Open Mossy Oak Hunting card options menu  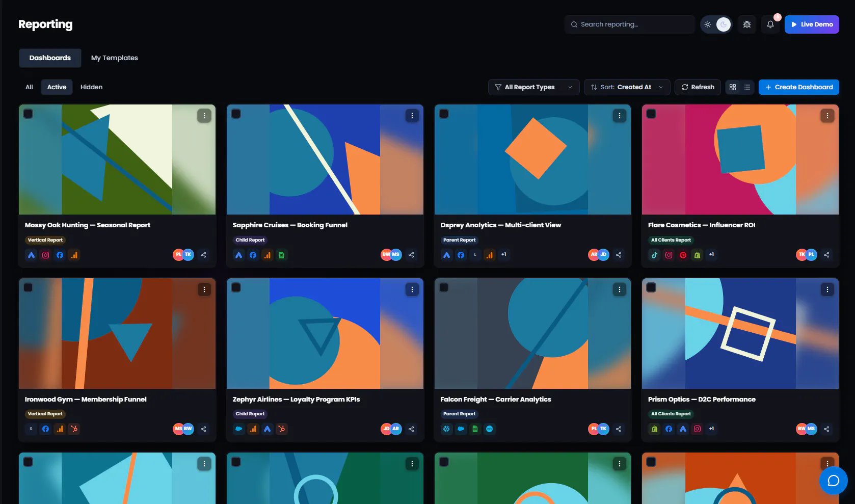204,116
